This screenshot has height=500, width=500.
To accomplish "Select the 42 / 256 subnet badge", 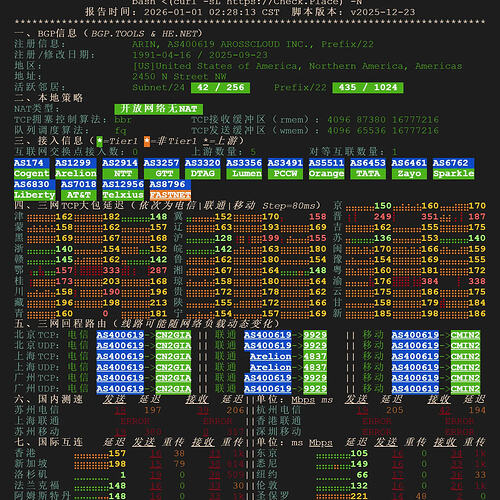I will (x=220, y=88).
